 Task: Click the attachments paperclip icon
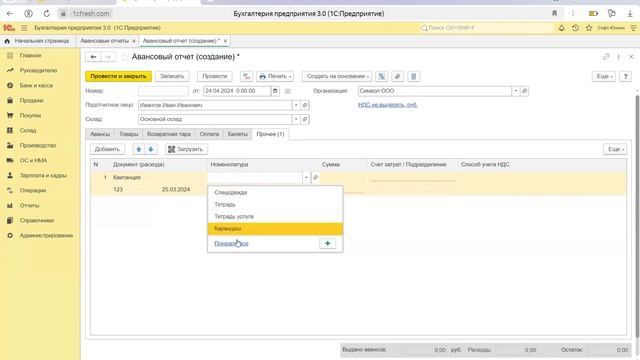397,76
